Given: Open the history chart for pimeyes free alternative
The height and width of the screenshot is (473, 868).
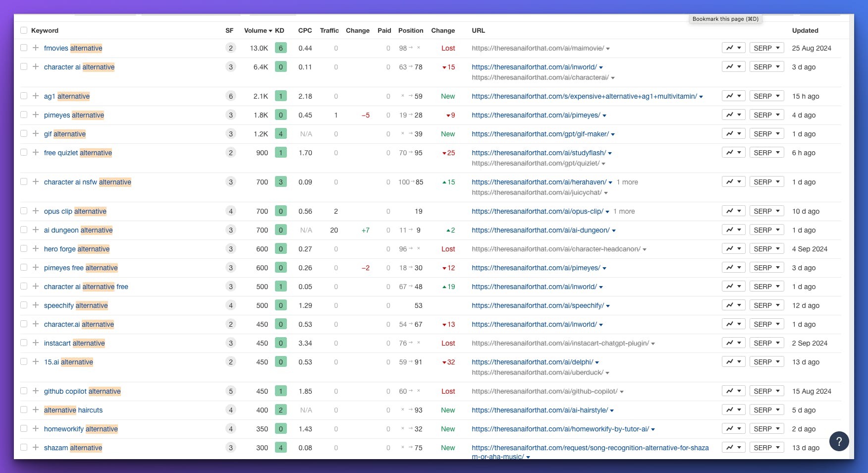Looking at the screenshot, I should [x=733, y=268].
